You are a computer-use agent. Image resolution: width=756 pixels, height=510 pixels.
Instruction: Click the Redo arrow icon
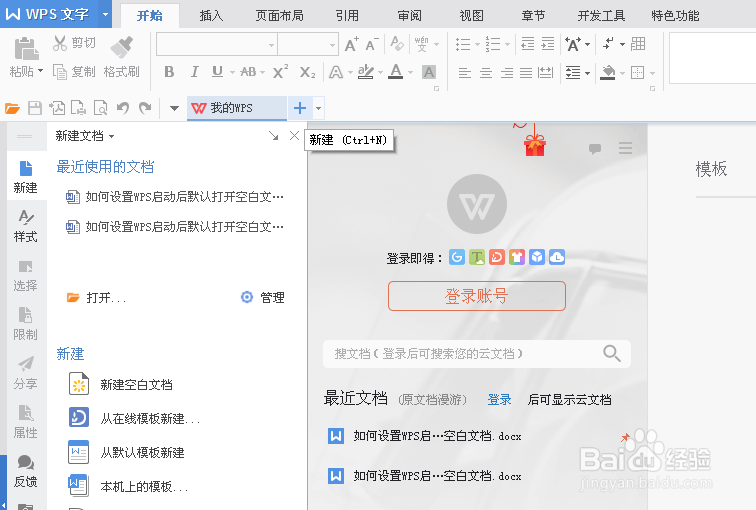(145, 108)
